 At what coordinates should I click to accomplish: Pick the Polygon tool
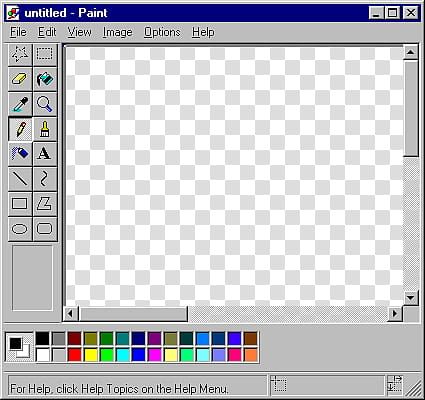45,204
